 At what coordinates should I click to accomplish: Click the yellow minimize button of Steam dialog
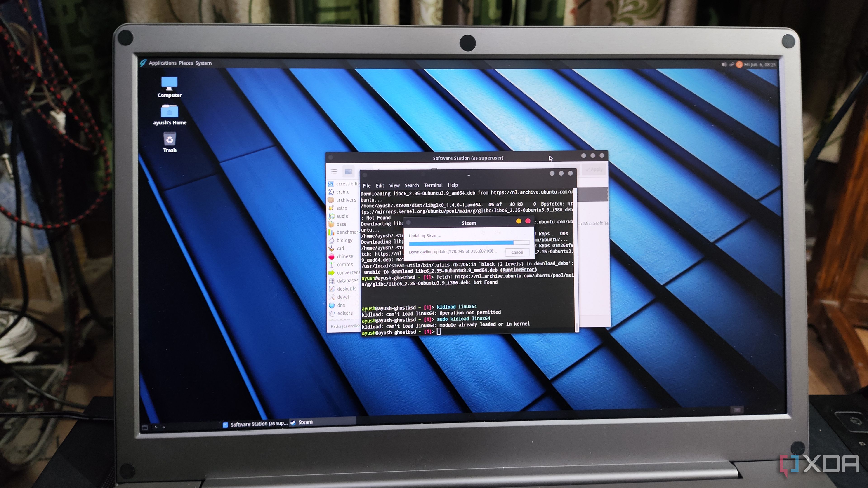click(519, 221)
